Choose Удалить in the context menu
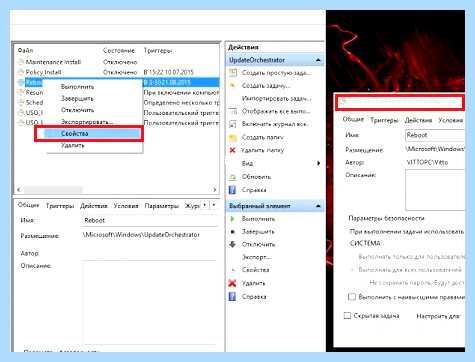The image size is (475, 362). pos(73,145)
